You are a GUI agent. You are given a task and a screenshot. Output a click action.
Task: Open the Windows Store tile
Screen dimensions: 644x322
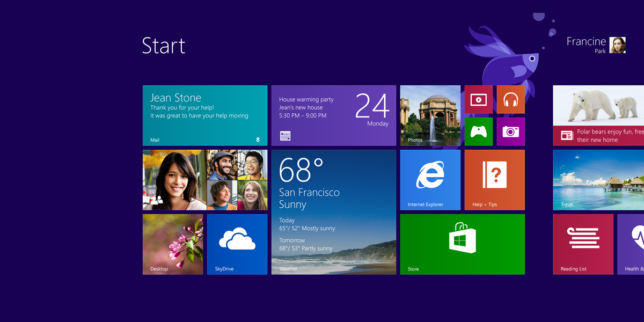(x=463, y=244)
